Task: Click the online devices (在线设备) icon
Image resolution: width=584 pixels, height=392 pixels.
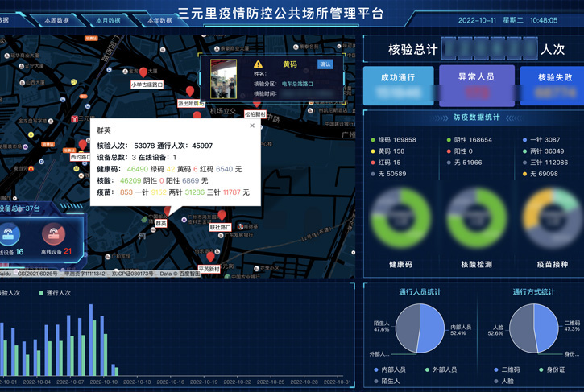Action: click(x=10, y=234)
